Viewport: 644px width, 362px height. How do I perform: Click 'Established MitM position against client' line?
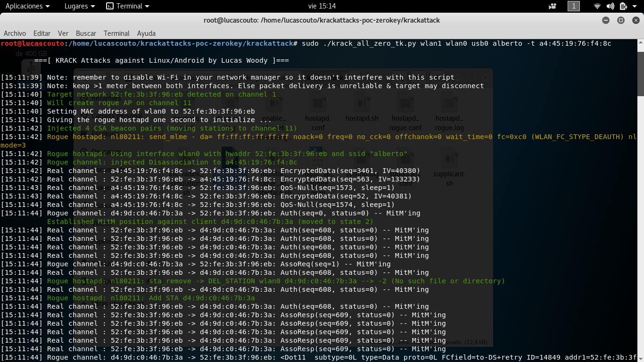tap(210, 222)
